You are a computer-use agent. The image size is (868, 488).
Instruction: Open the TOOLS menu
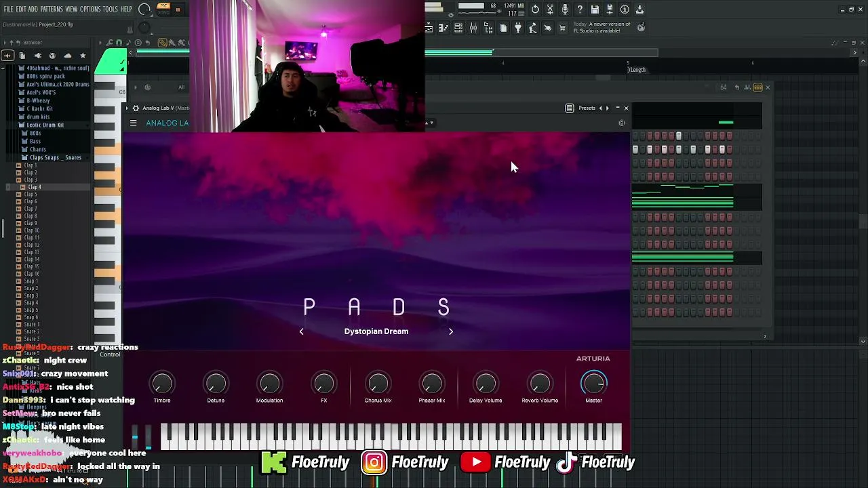tap(111, 9)
